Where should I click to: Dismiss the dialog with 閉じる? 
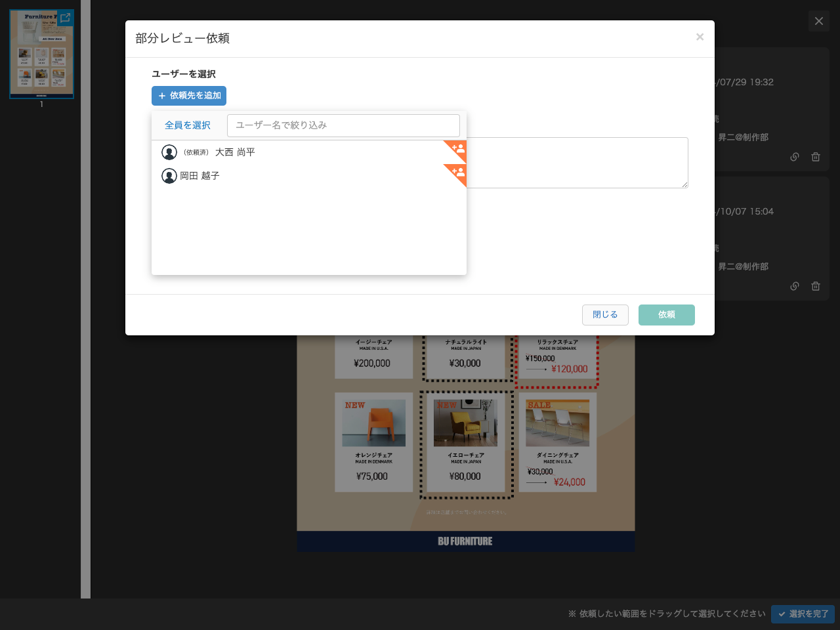(x=604, y=315)
